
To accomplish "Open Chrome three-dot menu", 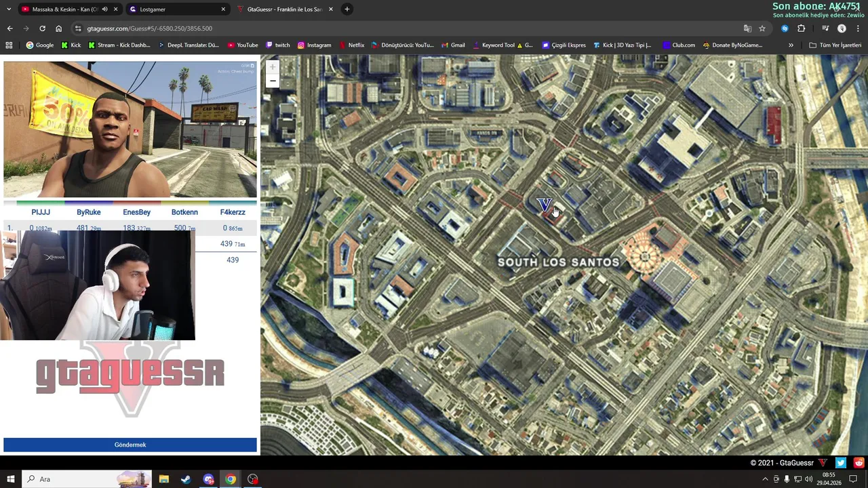I will coord(858,28).
